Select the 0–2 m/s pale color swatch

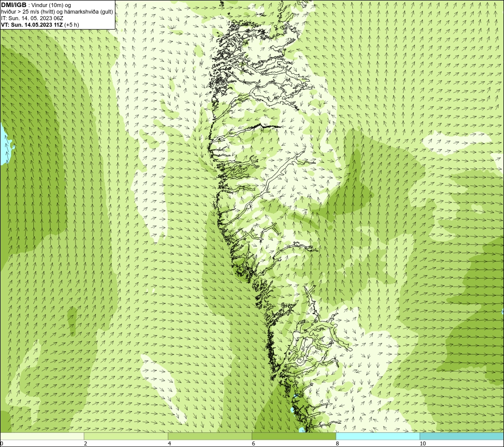click(42, 436)
